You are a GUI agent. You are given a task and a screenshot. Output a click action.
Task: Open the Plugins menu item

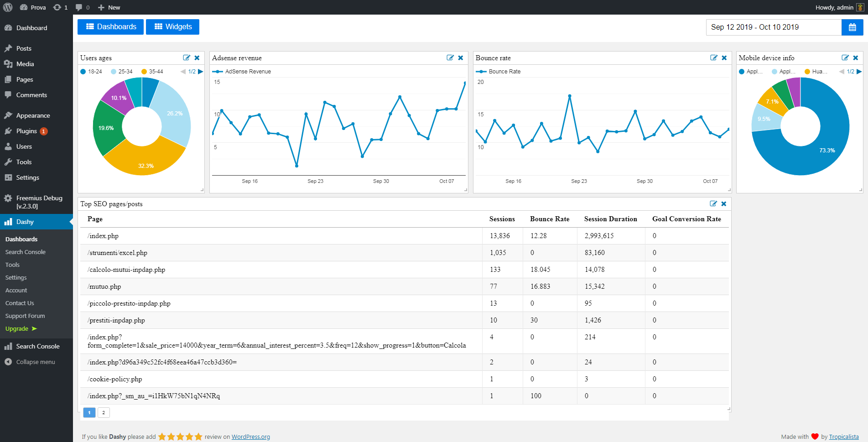(x=26, y=131)
